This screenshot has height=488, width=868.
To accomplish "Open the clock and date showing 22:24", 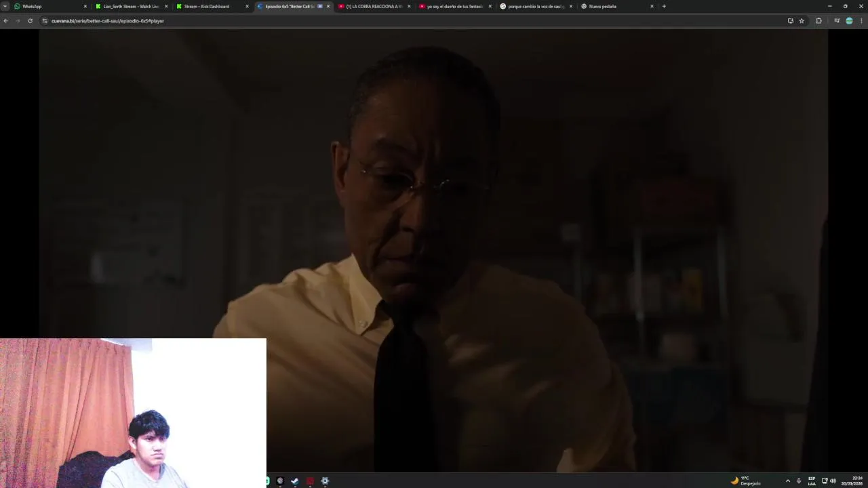I will tap(852, 481).
